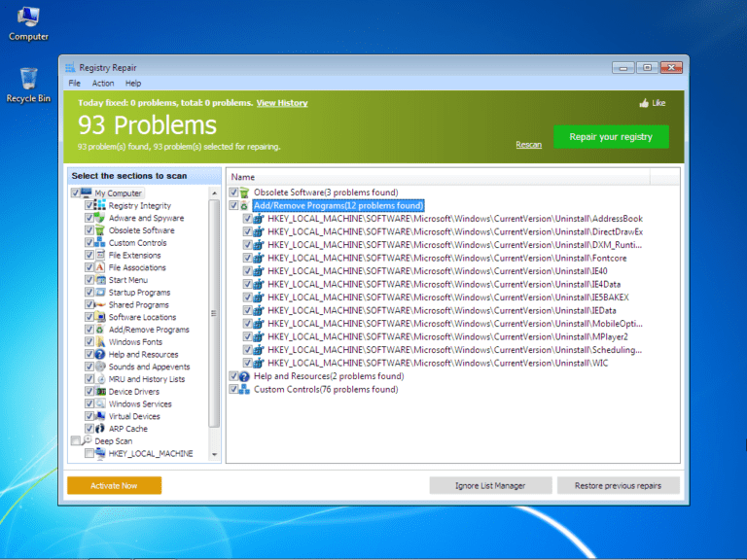Open the View History link
The image size is (747, 560).
281,103
